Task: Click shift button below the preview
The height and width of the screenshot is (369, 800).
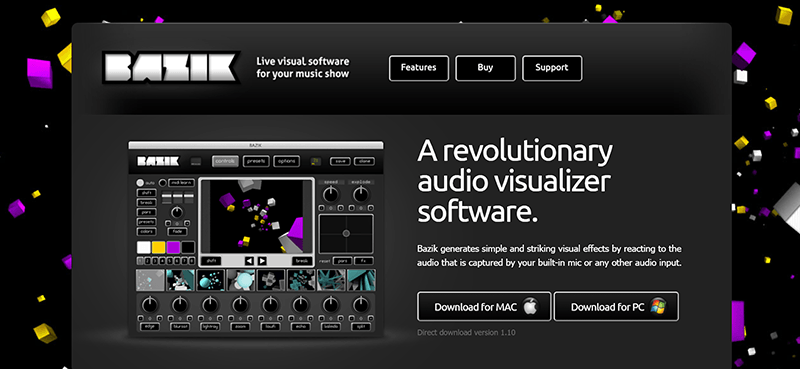Action: click(x=211, y=261)
